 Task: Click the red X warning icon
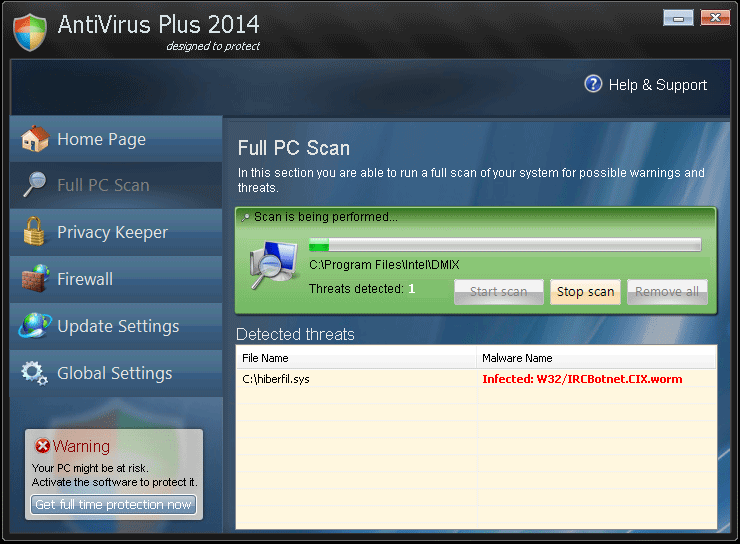[42, 446]
